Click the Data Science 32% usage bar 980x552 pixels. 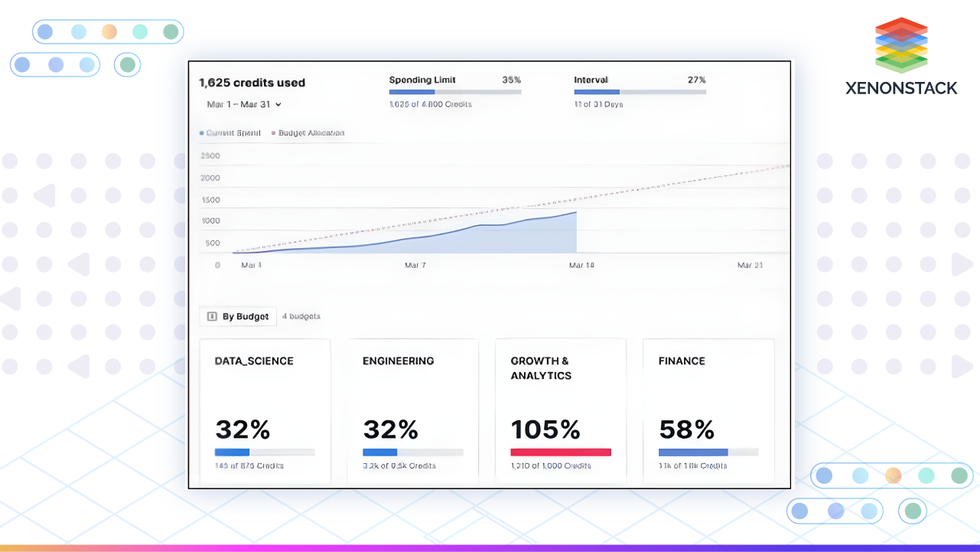(x=264, y=452)
